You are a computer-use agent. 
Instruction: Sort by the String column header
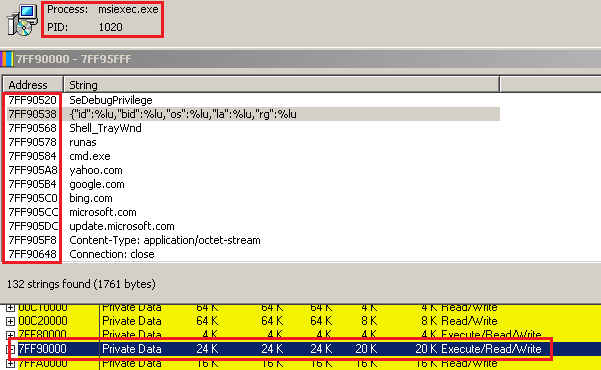[x=281, y=85]
